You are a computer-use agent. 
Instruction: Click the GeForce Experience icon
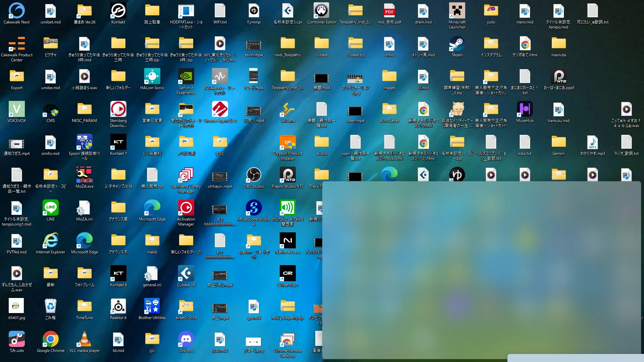tap(186, 77)
